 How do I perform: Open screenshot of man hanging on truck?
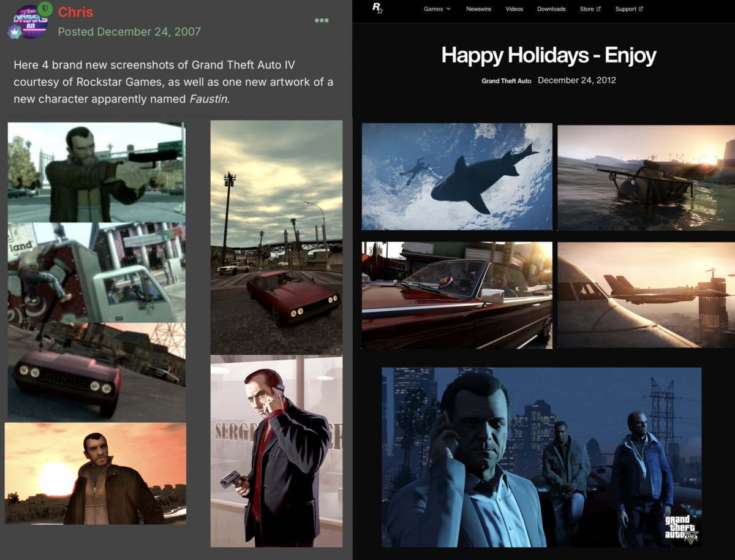[x=96, y=273]
